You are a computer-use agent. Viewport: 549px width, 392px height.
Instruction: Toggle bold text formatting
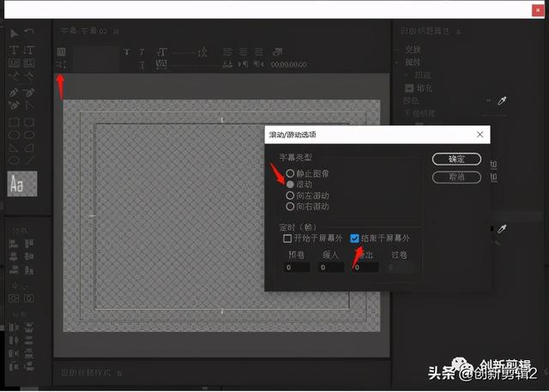[127, 52]
